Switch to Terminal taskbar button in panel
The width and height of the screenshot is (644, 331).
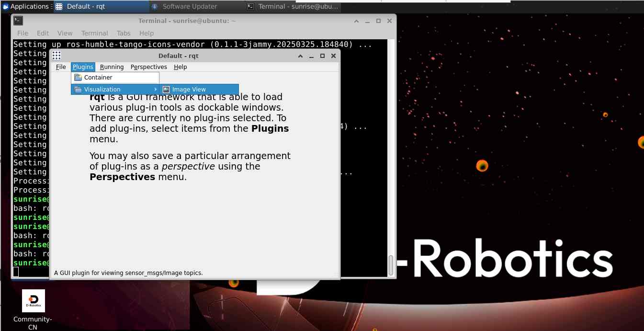point(292,6)
